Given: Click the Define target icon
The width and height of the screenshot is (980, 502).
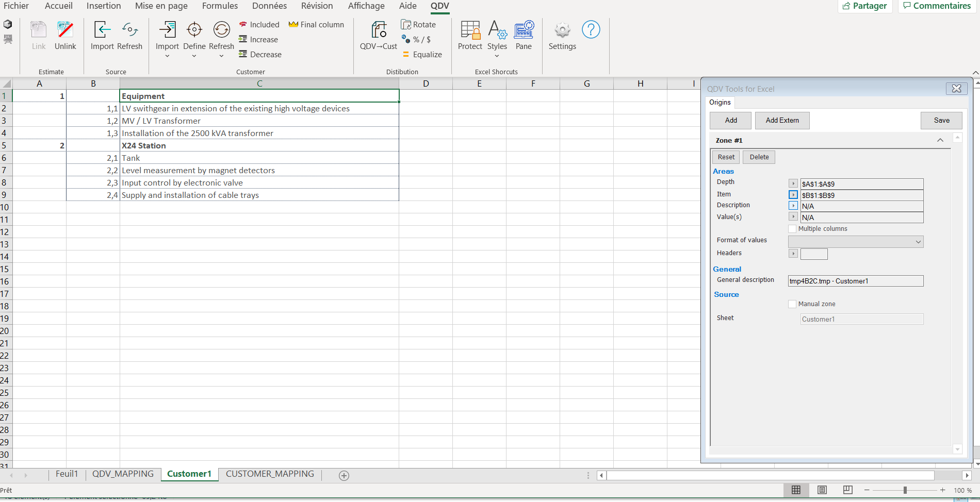Looking at the screenshot, I should pyautogui.click(x=194, y=30).
